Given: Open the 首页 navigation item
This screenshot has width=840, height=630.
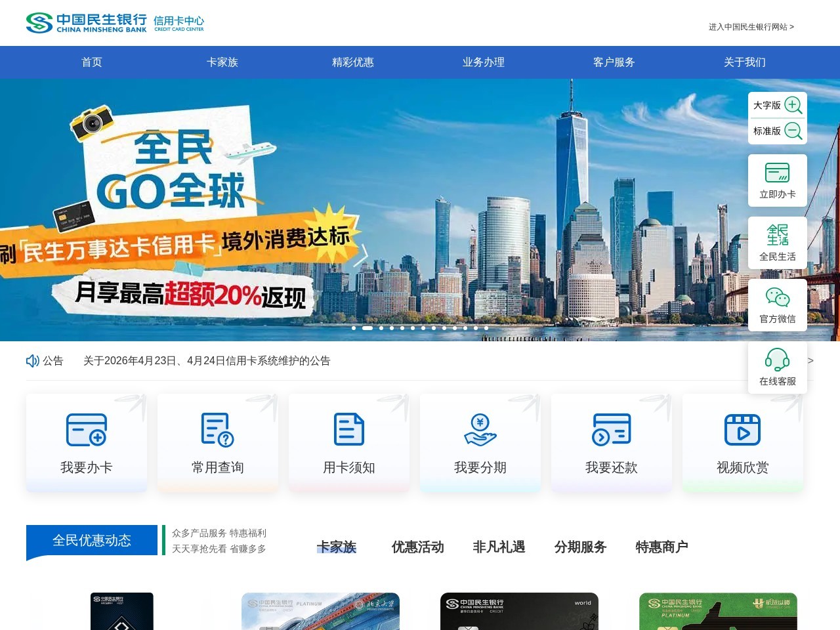Looking at the screenshot, I should point(92,62).
